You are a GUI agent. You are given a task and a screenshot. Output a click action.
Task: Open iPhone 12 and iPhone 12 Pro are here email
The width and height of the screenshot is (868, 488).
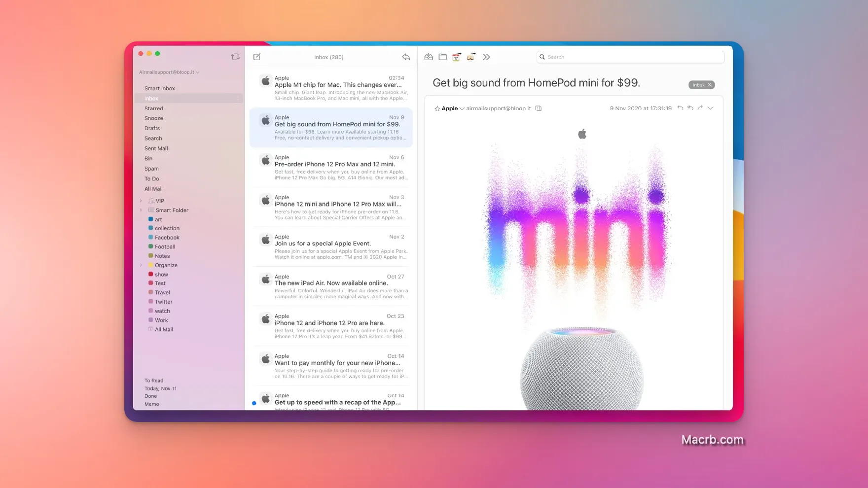tap(331, 326)
